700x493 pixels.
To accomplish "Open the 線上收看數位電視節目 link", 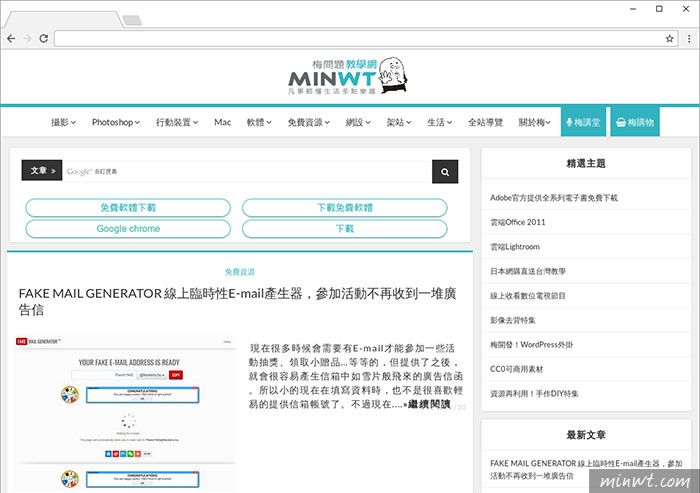I will [528, 296].
